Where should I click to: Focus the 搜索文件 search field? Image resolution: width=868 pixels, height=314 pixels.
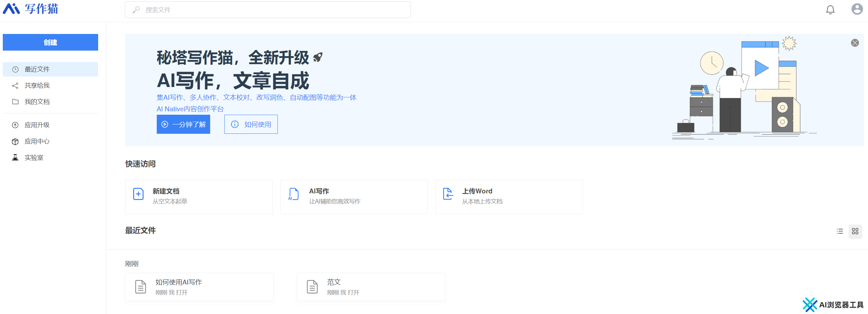268,10
